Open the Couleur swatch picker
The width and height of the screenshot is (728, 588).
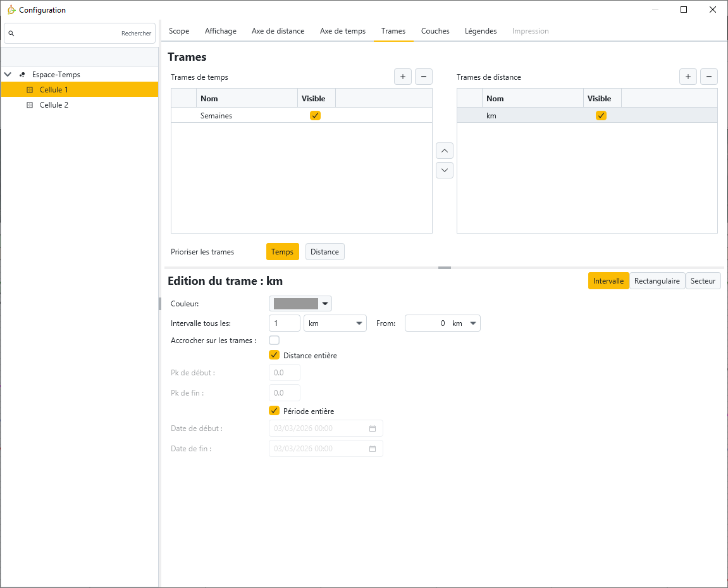click(300, 304)
